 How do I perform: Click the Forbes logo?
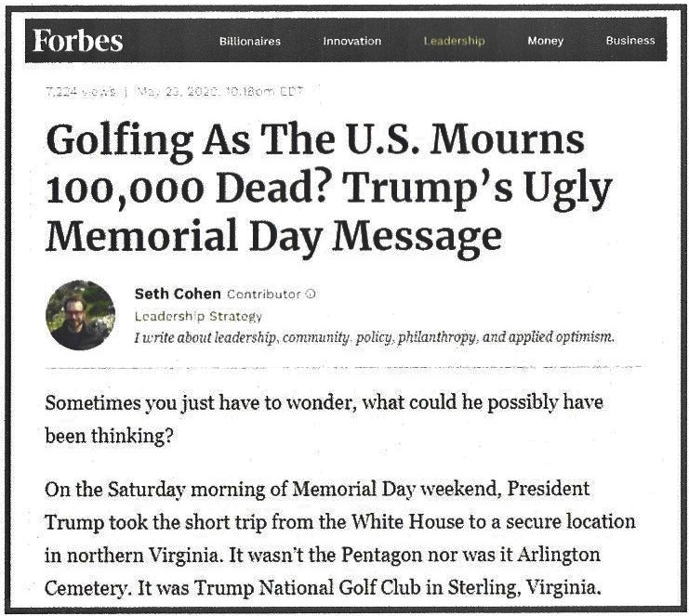(x=78, y=41)
